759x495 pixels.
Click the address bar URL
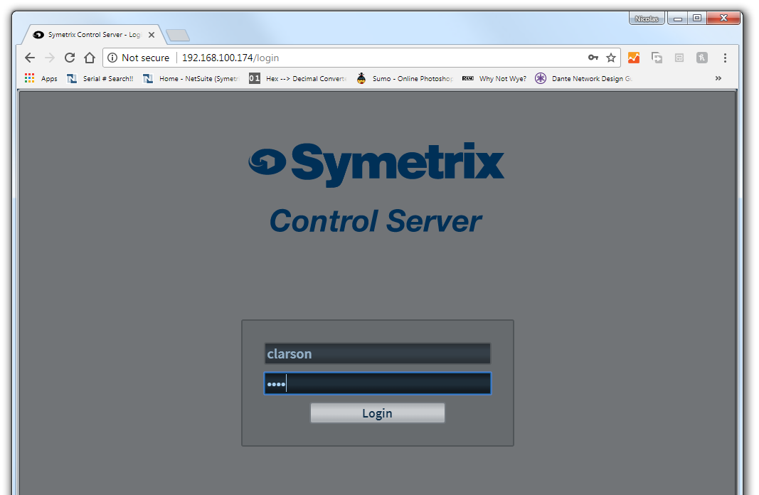[230, 58]
